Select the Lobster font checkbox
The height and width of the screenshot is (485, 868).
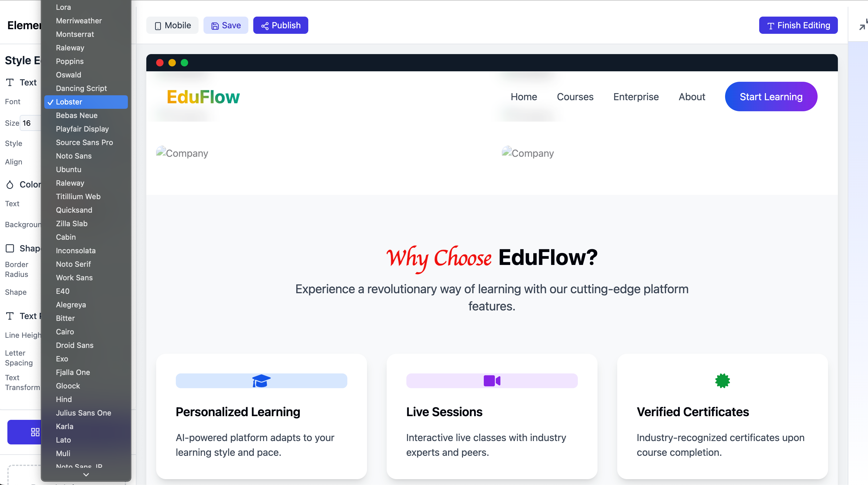pyautogui.click(x=50, y=101)
